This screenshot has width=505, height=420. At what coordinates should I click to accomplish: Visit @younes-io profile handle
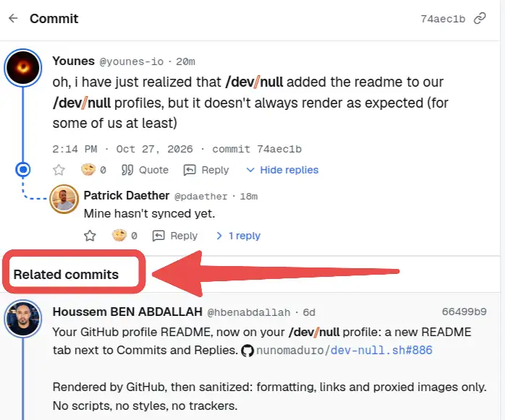point(132,61)
